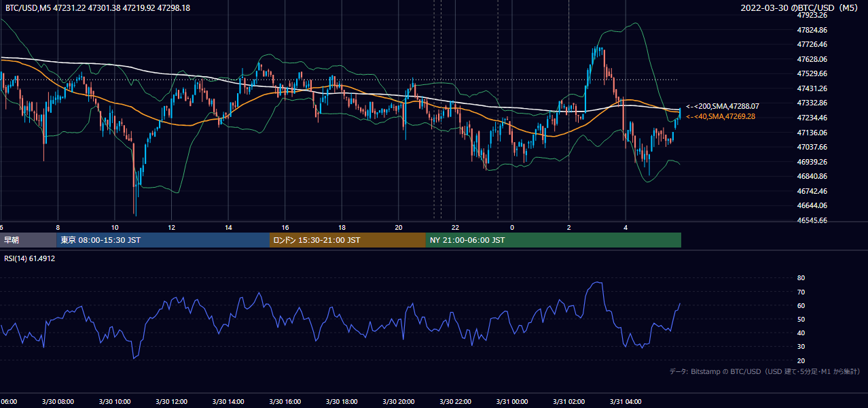Image resolution: width=868 pixels, height=408 pixels.
Task: Click the RSI(14) 61.4912 indicator label
Action: pos(30,258)
